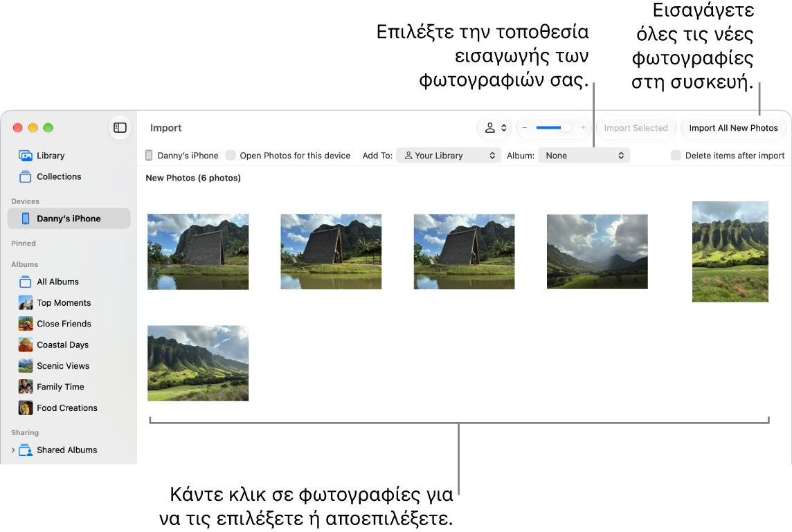Click the Sharing section header

(25, 432)
